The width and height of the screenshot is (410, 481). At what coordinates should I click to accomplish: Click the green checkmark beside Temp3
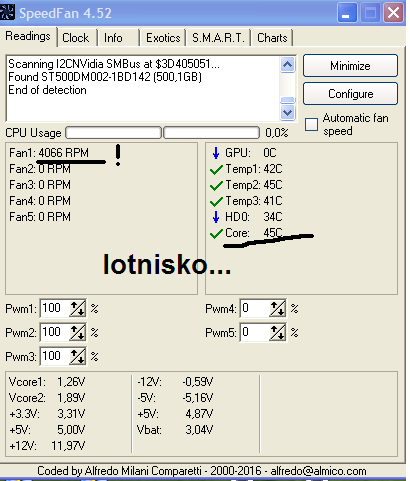coord(216,201)
